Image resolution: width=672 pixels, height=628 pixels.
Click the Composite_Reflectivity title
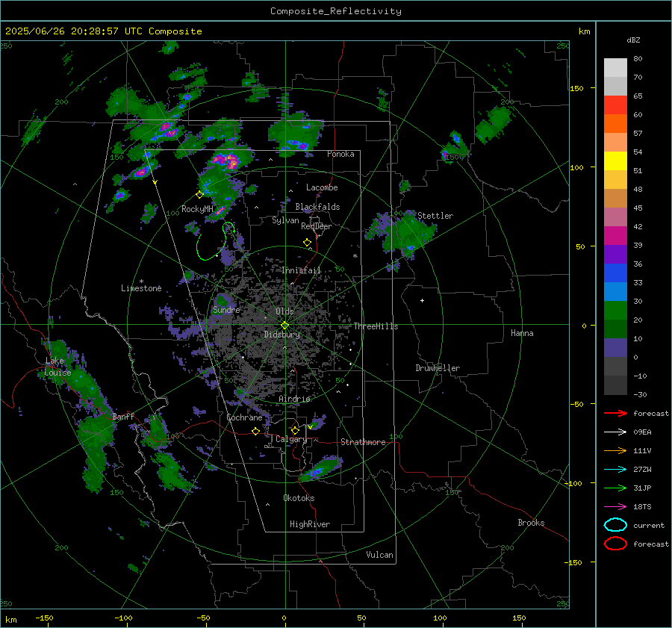point(336,11)
